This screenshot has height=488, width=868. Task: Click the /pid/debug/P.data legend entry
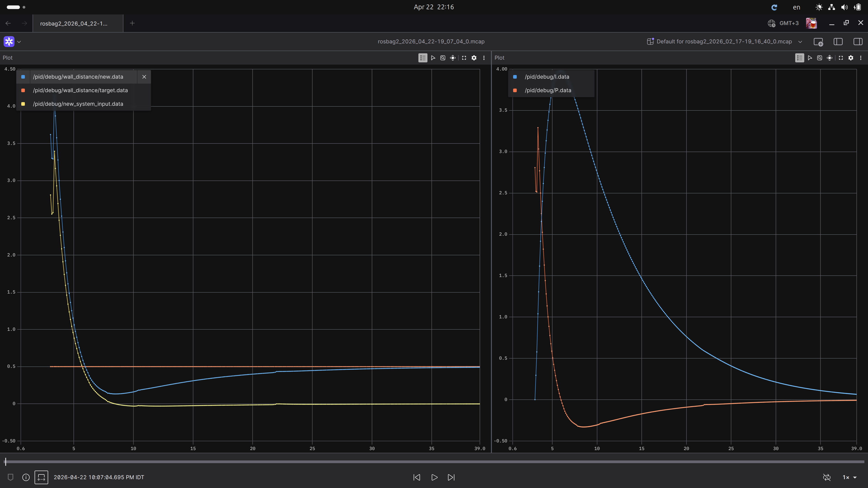coord(548,90)
